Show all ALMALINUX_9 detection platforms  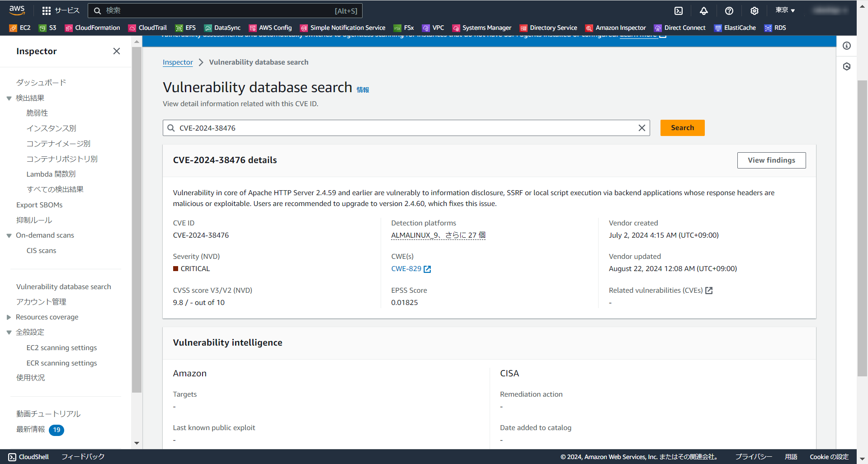click(438, 235)
